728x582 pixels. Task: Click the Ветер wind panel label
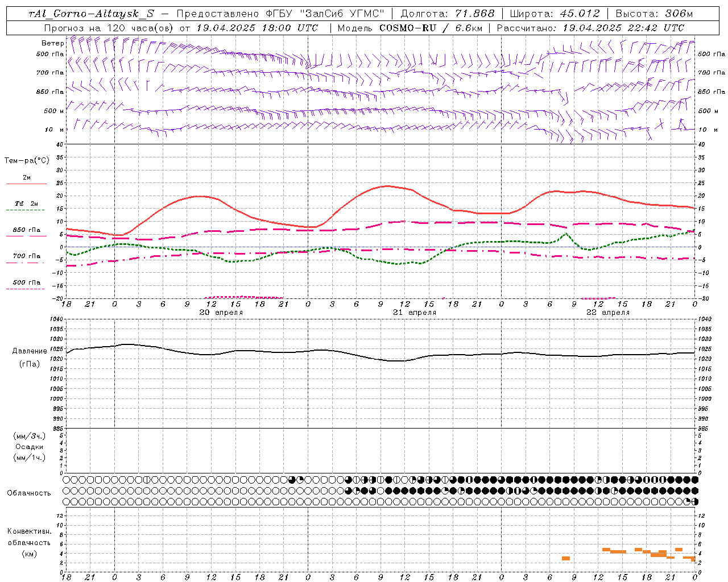click(53, 43)
